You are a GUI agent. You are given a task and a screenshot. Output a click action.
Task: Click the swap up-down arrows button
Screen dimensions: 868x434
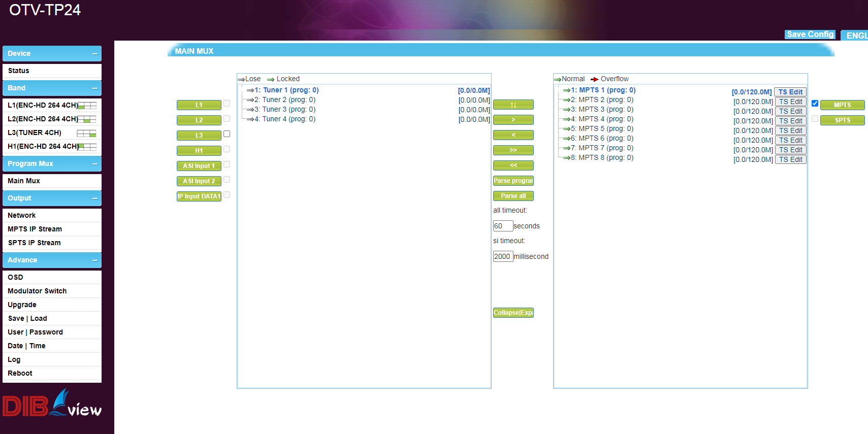[x=513, y=105]
